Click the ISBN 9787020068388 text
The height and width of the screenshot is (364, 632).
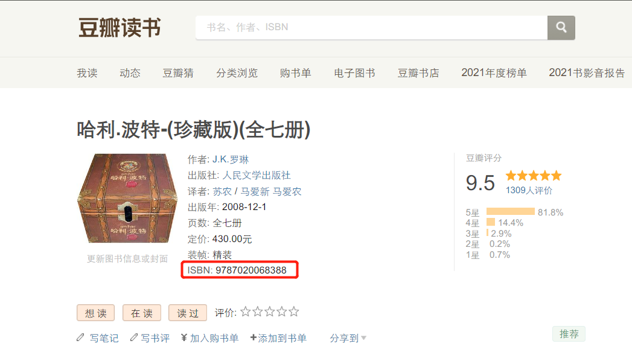pos(237,270)
